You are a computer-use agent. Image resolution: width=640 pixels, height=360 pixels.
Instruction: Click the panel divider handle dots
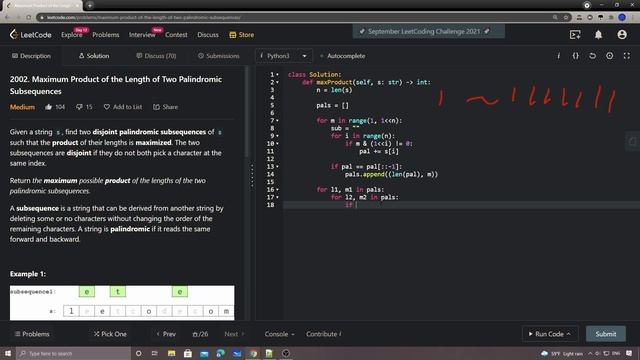(x=252, y=176)
